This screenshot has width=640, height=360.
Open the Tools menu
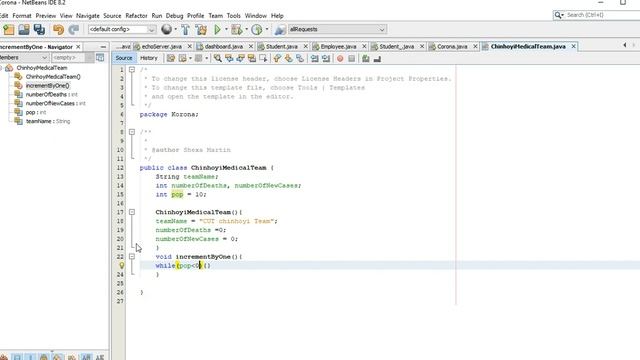233,16
